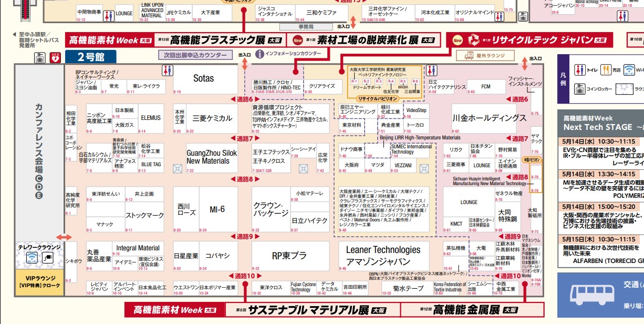Click the Sotas booth
644x324 pixels.
point(204,79)
